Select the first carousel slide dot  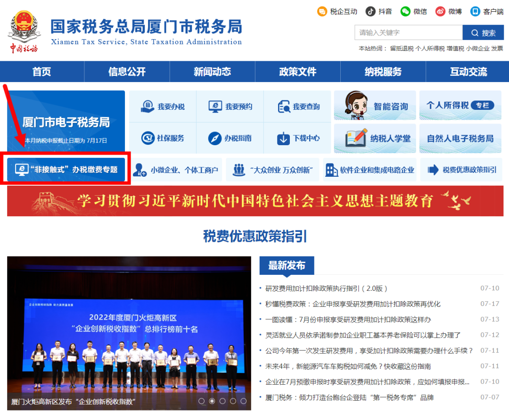point(202,401)
